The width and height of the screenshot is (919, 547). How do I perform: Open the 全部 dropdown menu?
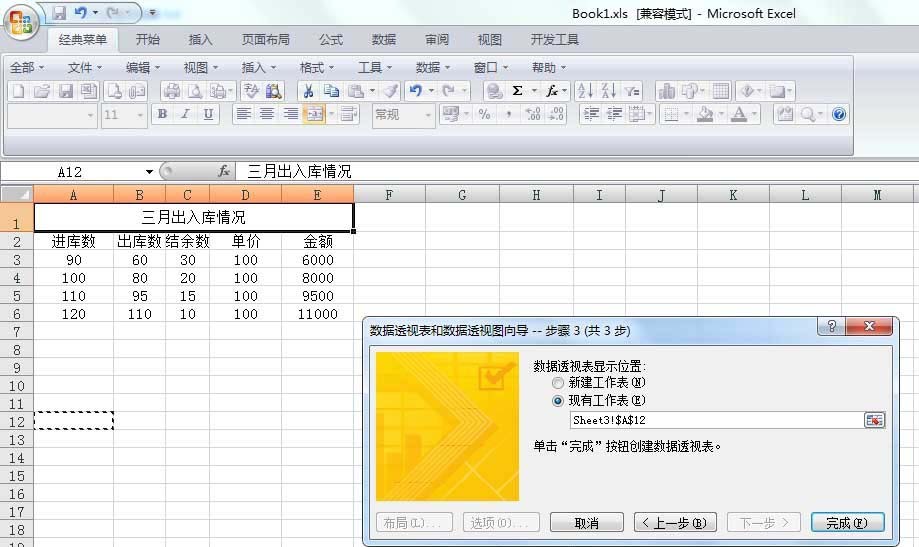tap(26, 67)
